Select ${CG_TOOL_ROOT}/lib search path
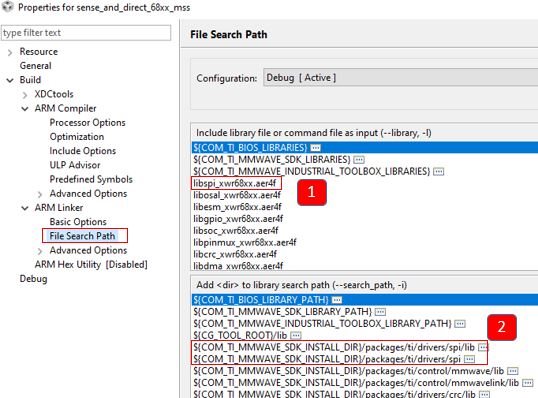The image size is (538, 398). pos(240,335)
